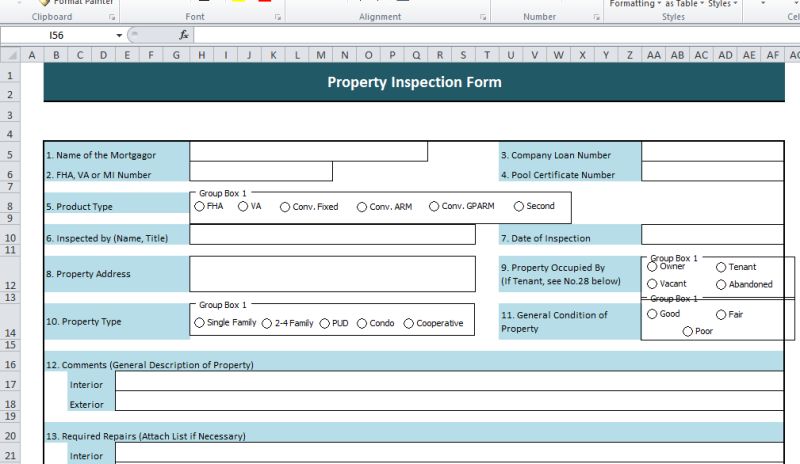Select the Abandoned radio button

click(x=721, y=284)
